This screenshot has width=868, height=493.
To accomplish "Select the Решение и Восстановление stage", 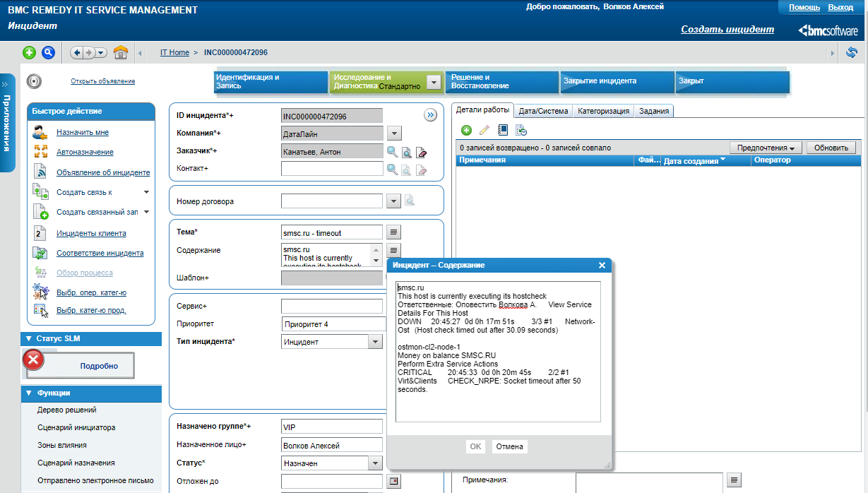I will tap(502, 81).
